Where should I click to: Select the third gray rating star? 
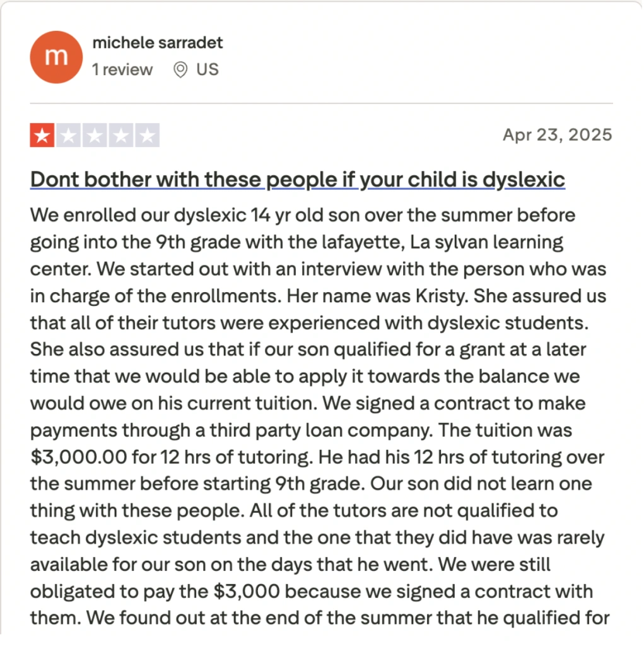(95, 136)
